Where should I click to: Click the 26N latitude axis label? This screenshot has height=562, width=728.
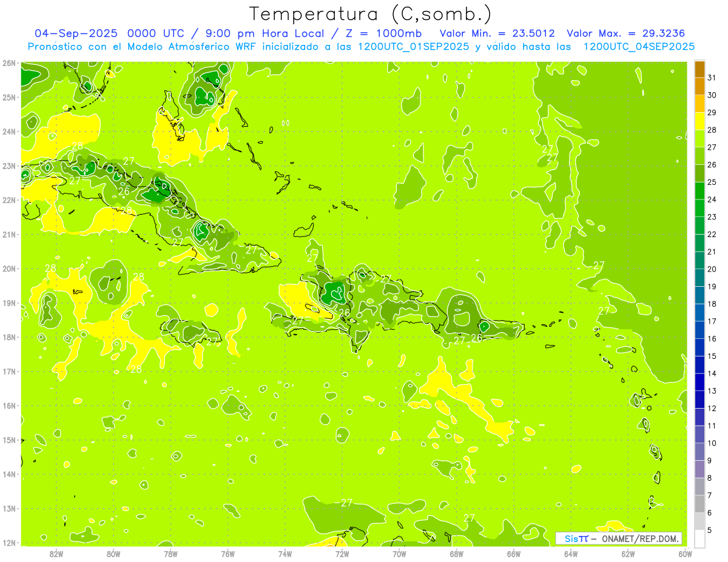pyautogui.click(x=9, y=63)
